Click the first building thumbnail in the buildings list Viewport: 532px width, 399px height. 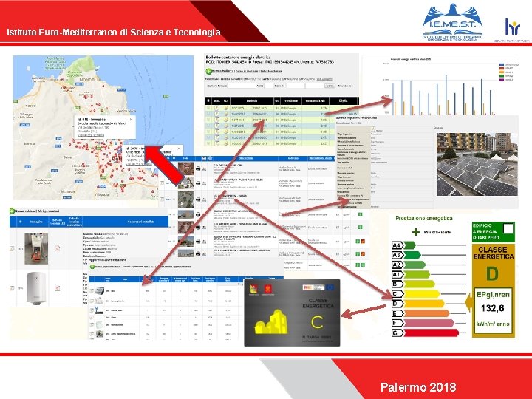[x=186, y=168]
